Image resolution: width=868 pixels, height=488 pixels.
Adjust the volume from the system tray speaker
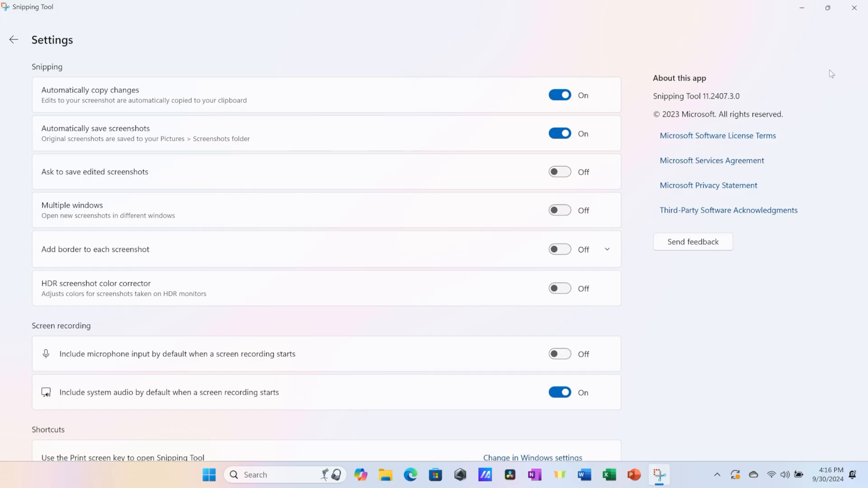point(784,474)
